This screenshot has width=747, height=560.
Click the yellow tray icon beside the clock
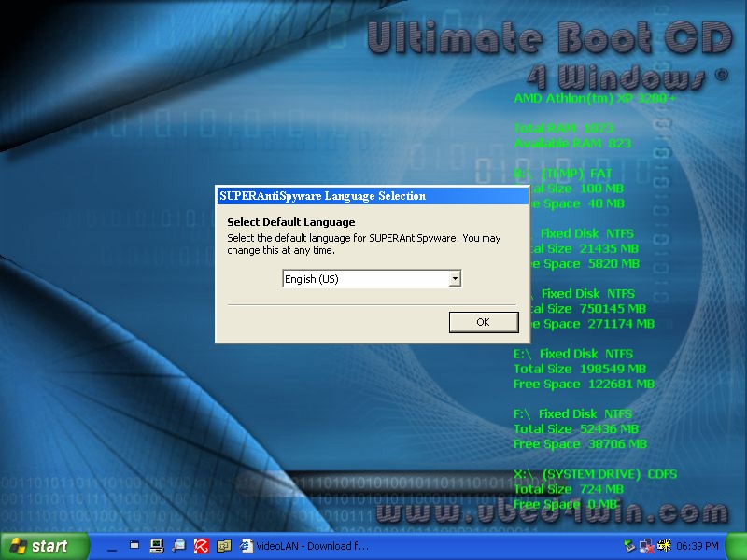point(667,545)
